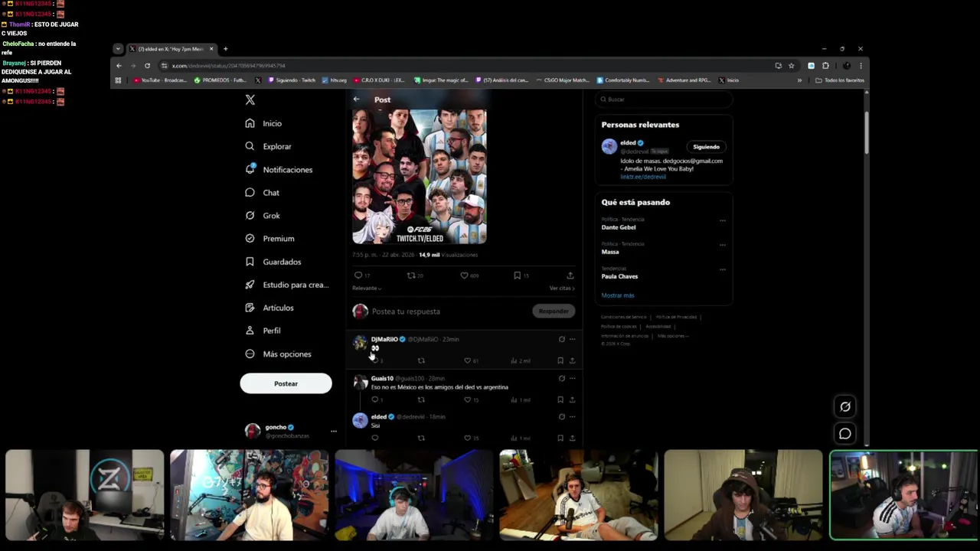
Task: Click the floating Grok button
Action: [845, 407]
